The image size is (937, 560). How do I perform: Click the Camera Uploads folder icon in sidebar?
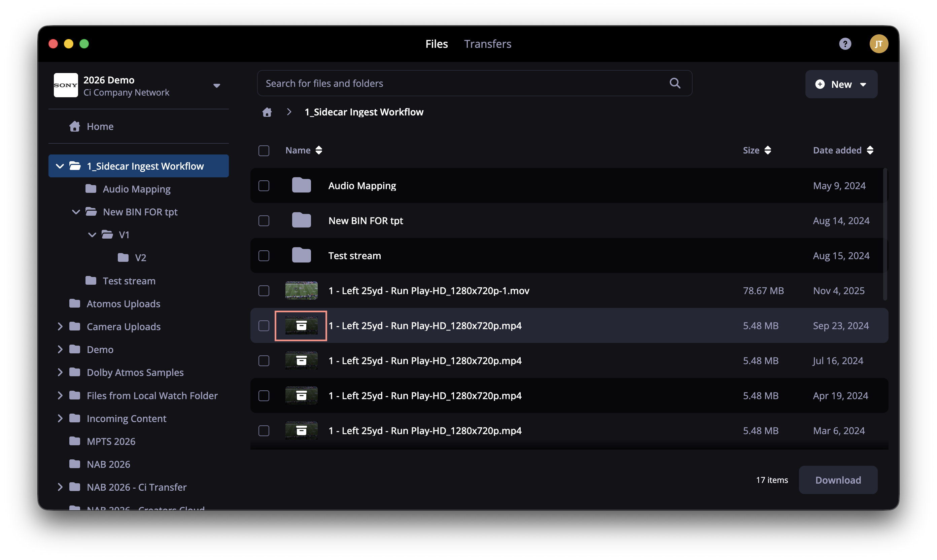click(x=75, y=326)
